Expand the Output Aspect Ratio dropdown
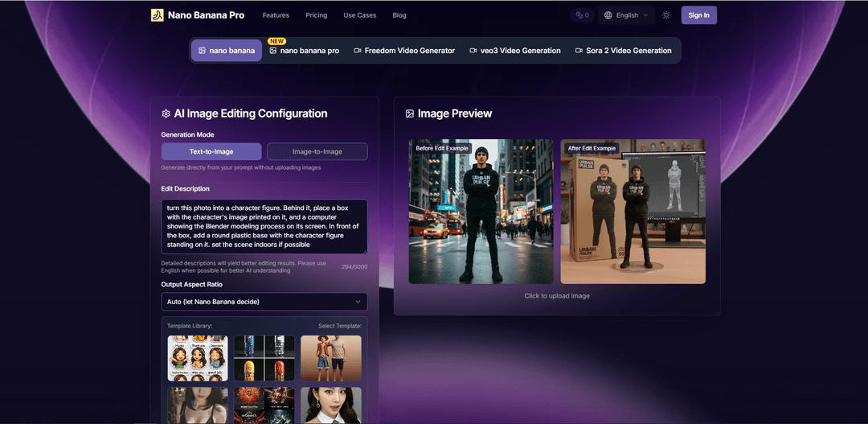Image resolution: width=868 pixels, height=424 pixels. [264, 302]
